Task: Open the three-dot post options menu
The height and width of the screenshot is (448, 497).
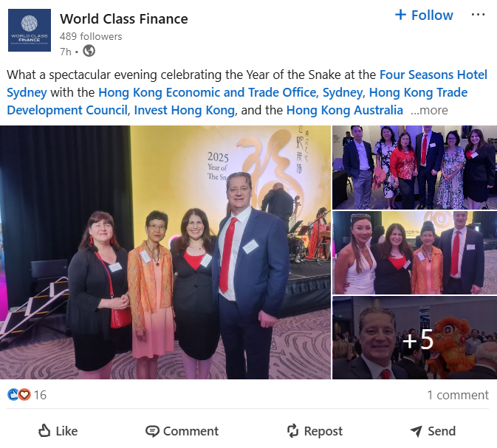Action: click(478, 15)
